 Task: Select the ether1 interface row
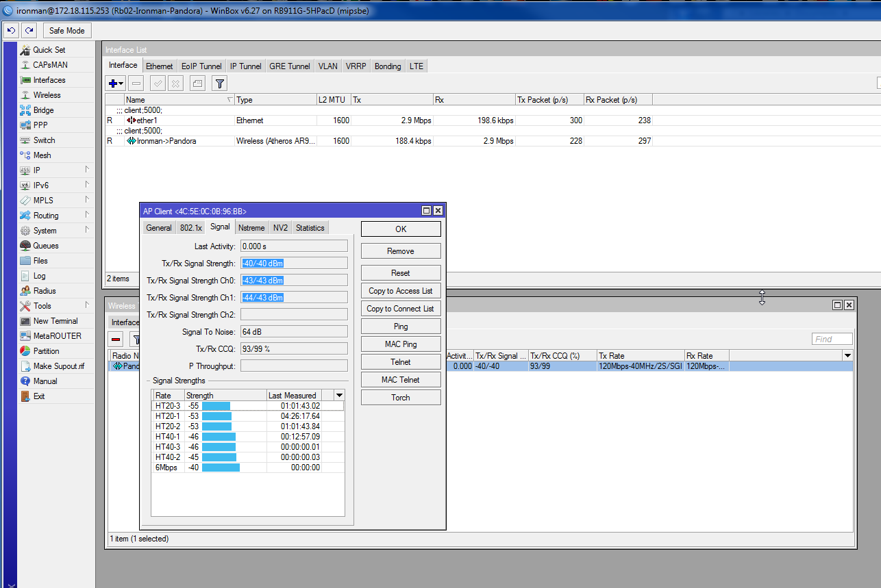[x=147, y=120]
